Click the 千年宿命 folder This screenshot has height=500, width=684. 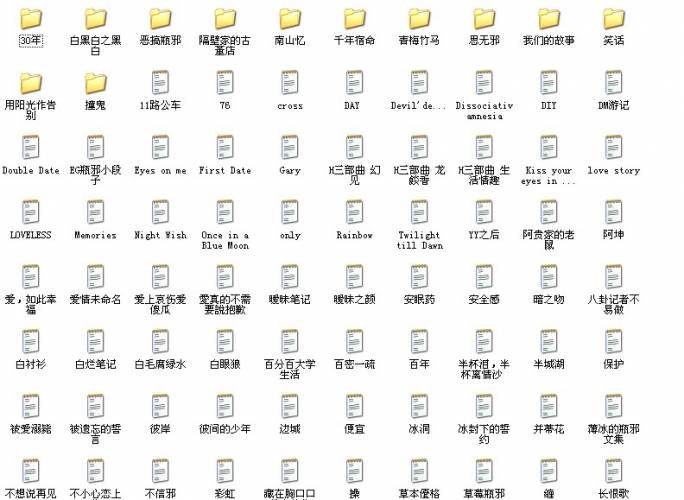pos(355,19)
